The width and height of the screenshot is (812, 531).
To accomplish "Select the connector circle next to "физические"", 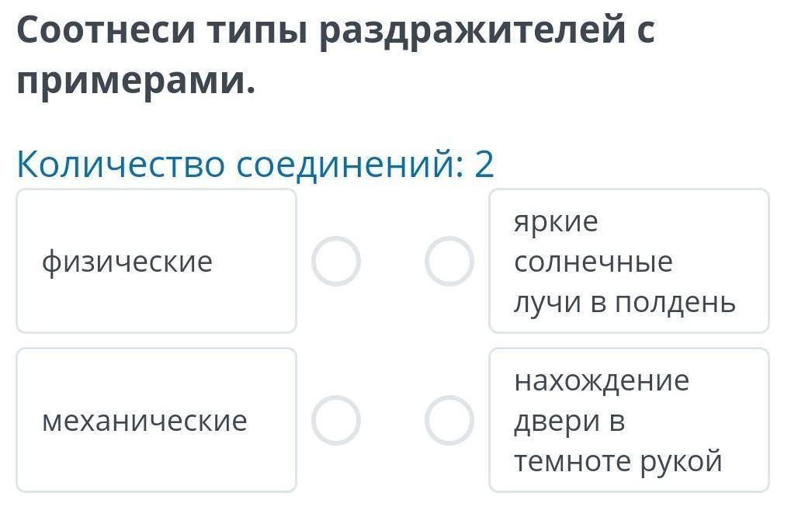I will tap(335, 262).
